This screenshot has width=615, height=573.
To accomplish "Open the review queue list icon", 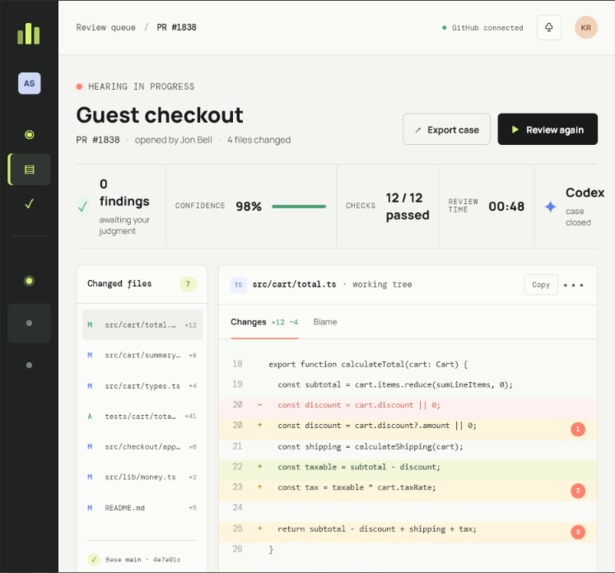I will pyautogui.click(x=29, y=169).
